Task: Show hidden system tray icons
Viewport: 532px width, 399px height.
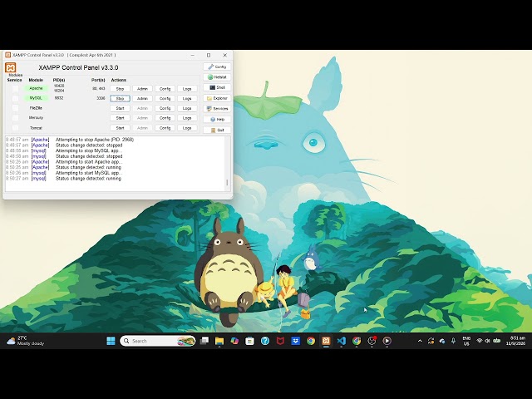Action: click(x=420, y=341)
